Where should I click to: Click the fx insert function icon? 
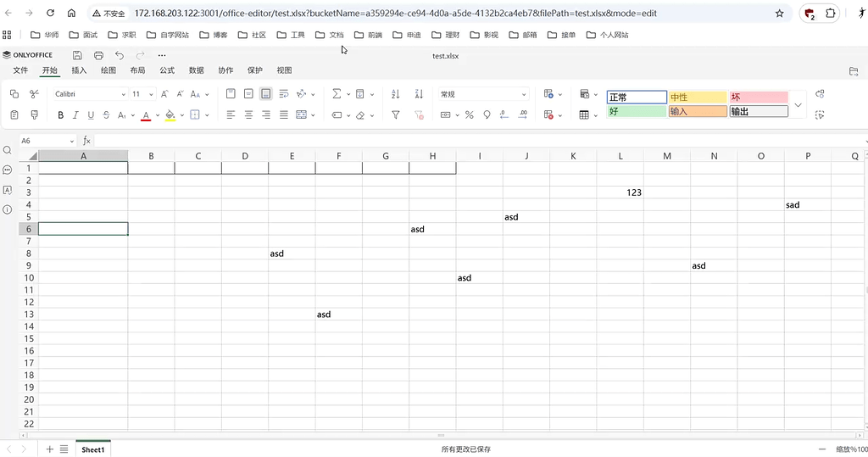86,141
